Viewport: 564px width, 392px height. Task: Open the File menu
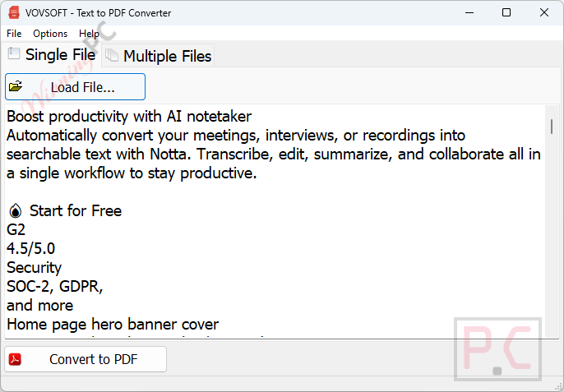pyautogui.click(x=14, y=34)
